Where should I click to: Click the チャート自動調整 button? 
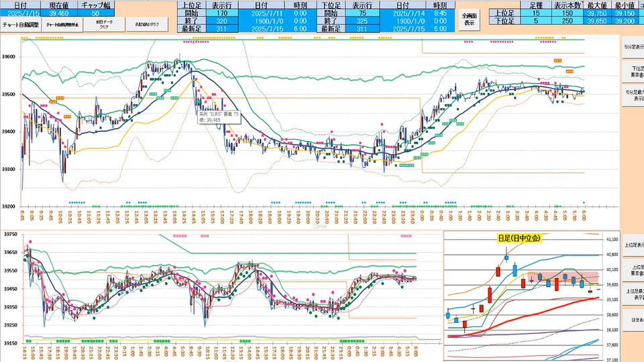[x=21, y=24]
